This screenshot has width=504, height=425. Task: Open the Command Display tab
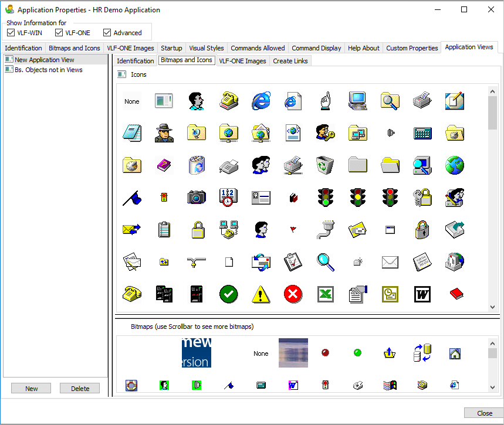pyautogui.click(x=316, y=48)
